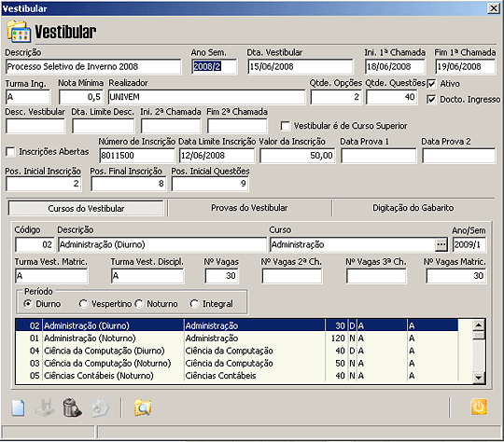This screenshot has width=504, height=442.
Task: Check the Inscrições Abertas box
Action: coord(10,152)
